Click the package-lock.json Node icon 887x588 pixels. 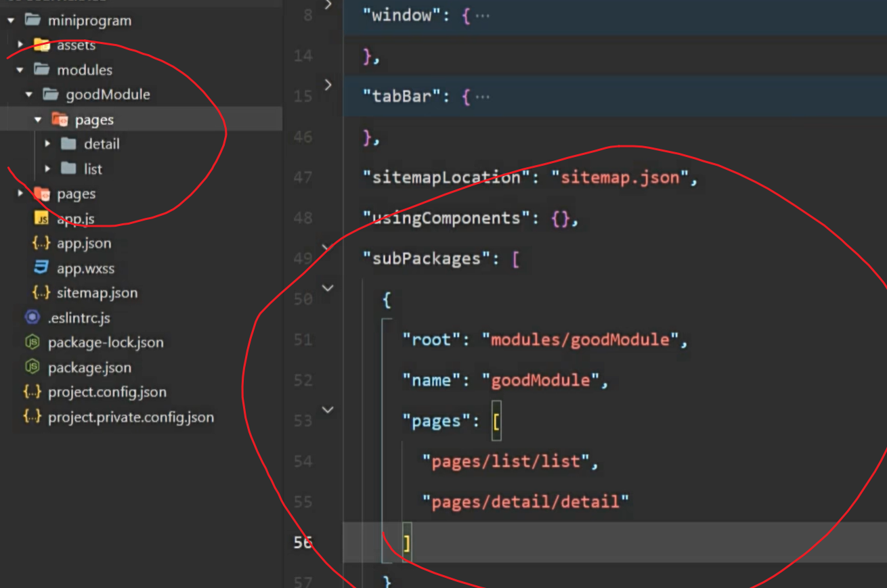tap(32, 342)
